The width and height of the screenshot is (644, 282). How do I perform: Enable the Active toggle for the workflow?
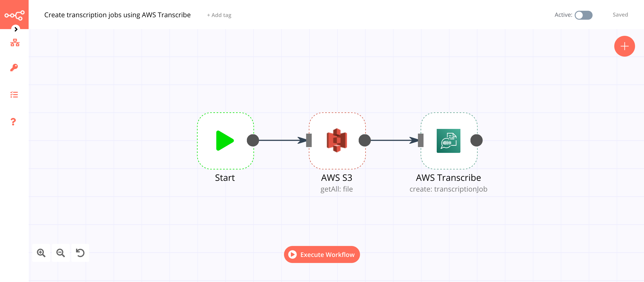point(584,15)
